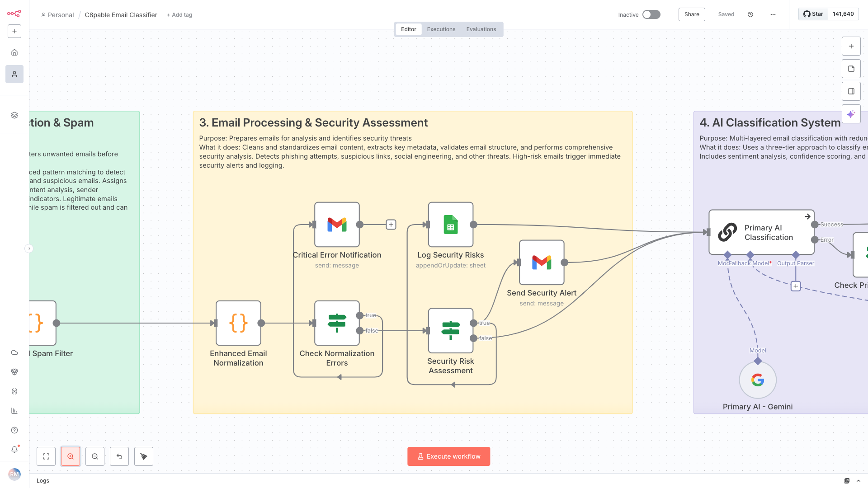Select the Critical Error Notification Gmail node

337,225
